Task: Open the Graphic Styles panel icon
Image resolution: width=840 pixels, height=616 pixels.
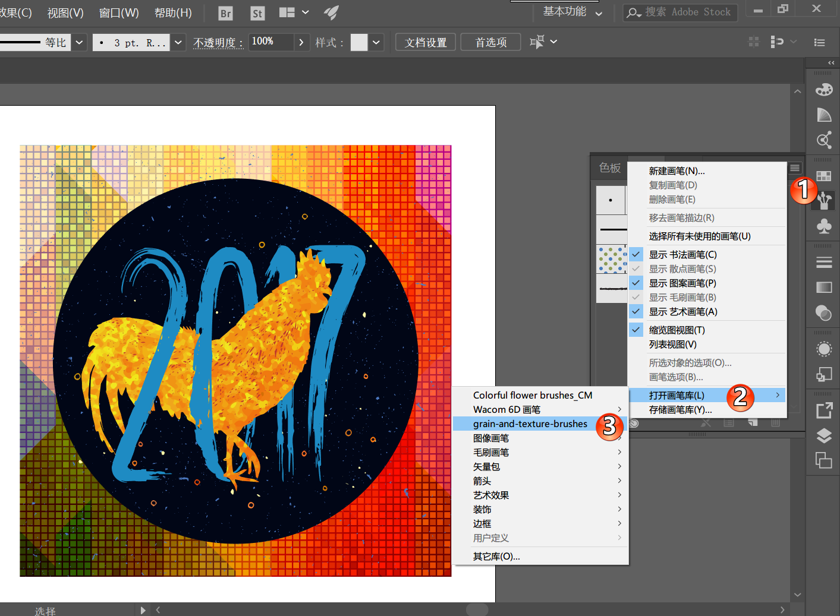Action: 823,374
